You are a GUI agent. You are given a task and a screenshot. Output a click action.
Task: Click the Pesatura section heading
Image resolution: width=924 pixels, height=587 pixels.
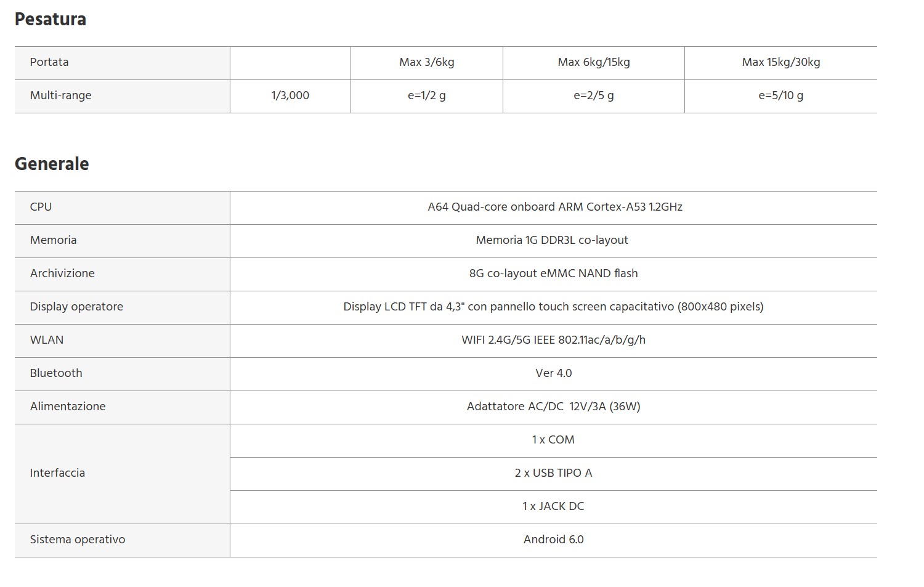pyautogui.click(x=51, y=19)
